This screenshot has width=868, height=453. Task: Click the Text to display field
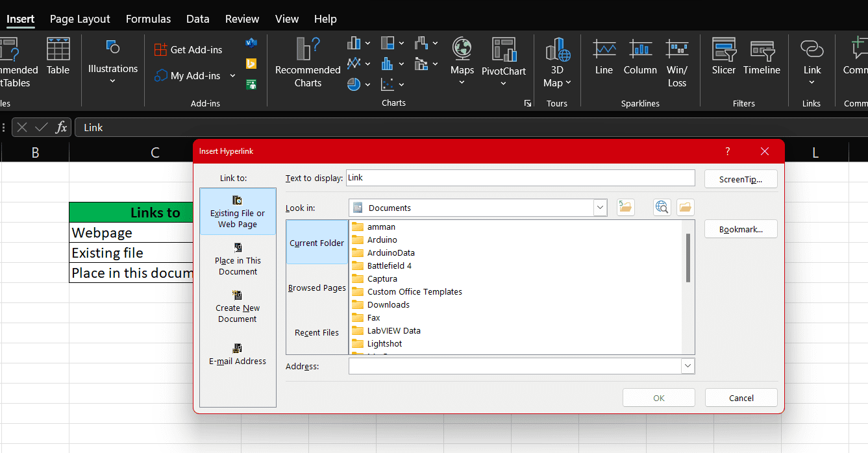click(x=520, y=178)
